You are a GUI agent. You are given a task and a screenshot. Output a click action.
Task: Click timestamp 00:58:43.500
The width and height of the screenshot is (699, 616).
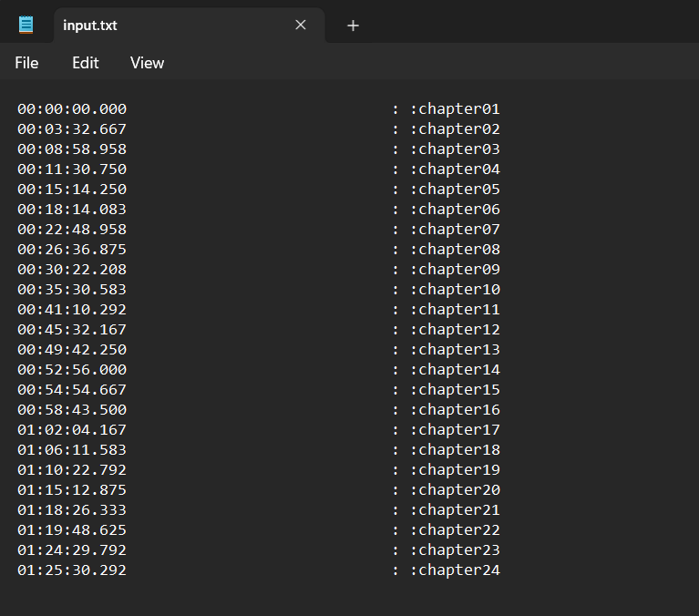pyautogui.click(x=72, y=410)
